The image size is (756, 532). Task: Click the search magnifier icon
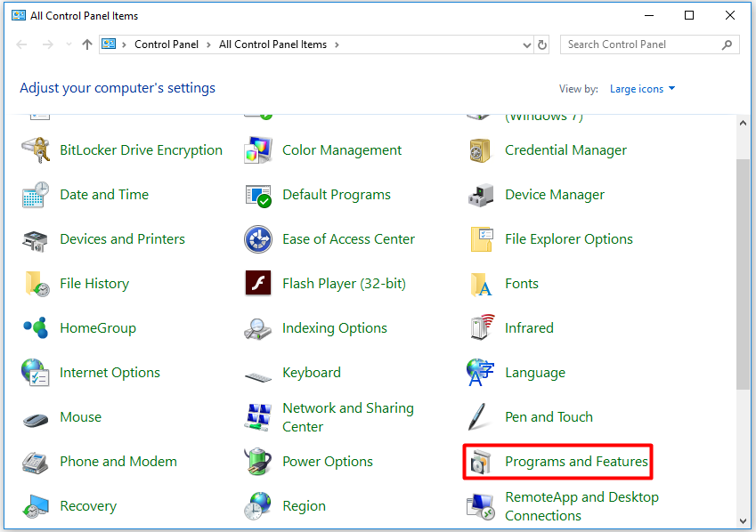click(x=728, y=44)
